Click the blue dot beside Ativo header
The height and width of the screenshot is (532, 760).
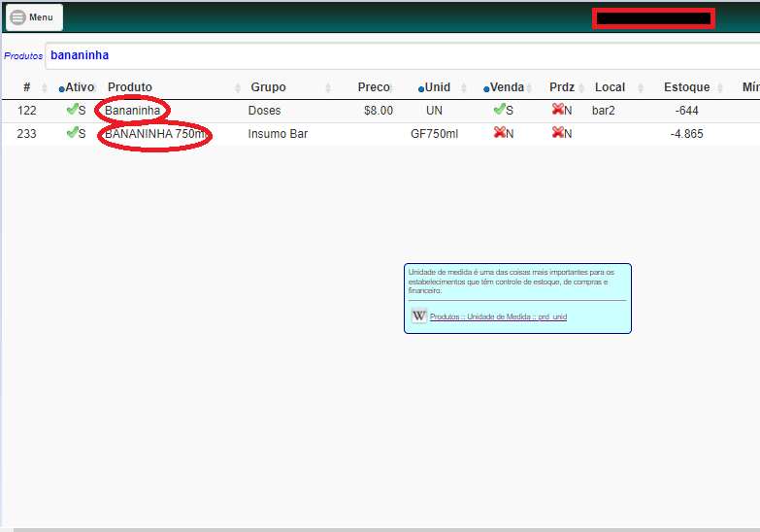(61, 89)
